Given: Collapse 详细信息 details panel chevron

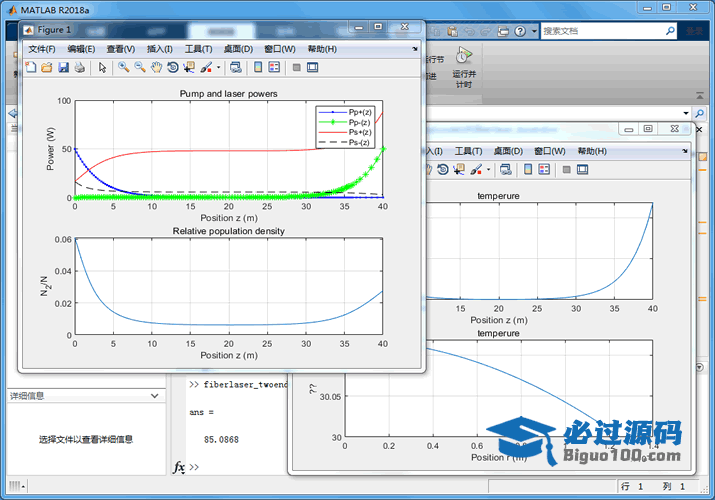Looking at the screenshot, I should point(155,396).
